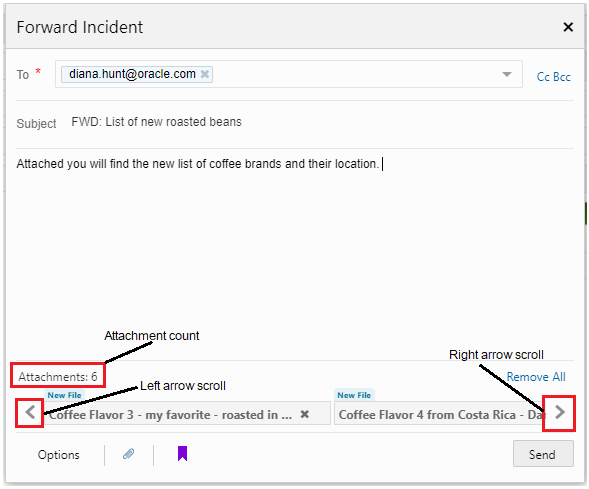Screen dimensions: 589x489
Task: Click New File tag on Coffee Flavor 3
Action: 64,395
